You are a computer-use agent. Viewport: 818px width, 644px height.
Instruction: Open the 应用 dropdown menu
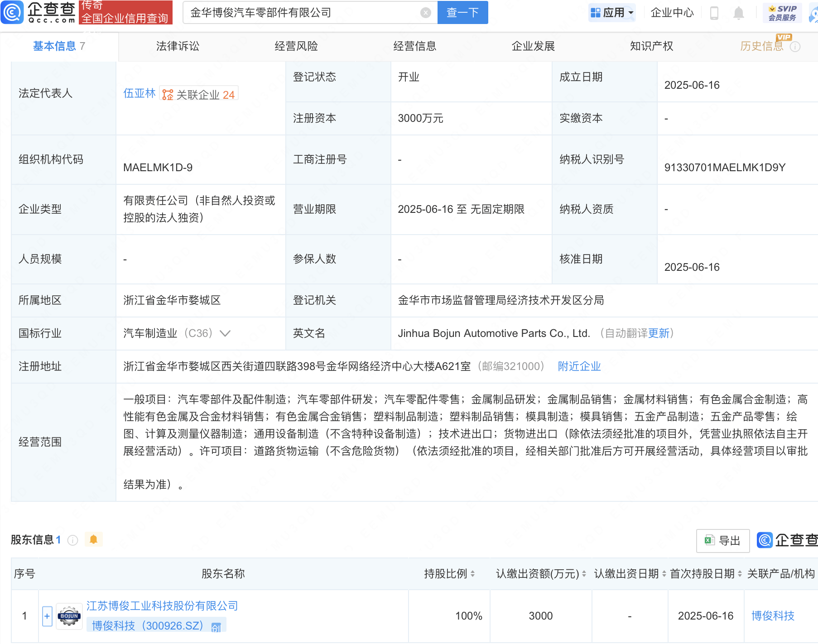[x=612, y=13]
